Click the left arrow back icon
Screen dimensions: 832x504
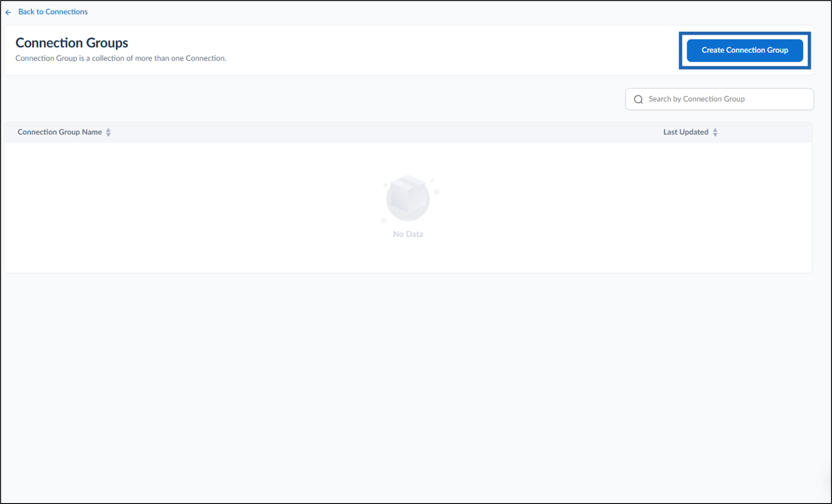8,12
